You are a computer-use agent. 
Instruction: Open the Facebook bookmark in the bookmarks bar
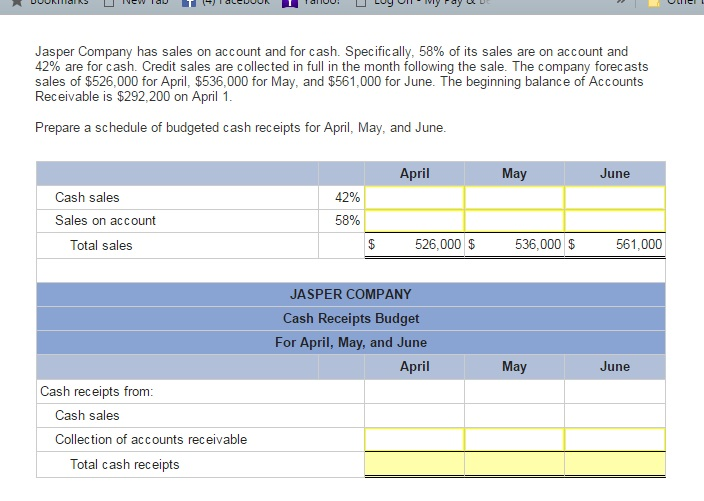[x=227, y=3]
